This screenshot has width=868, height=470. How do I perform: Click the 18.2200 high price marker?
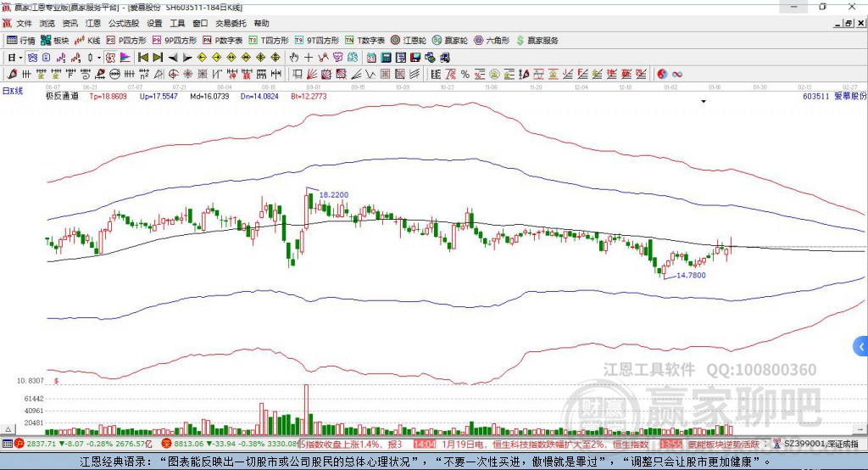tap(334, 194)
